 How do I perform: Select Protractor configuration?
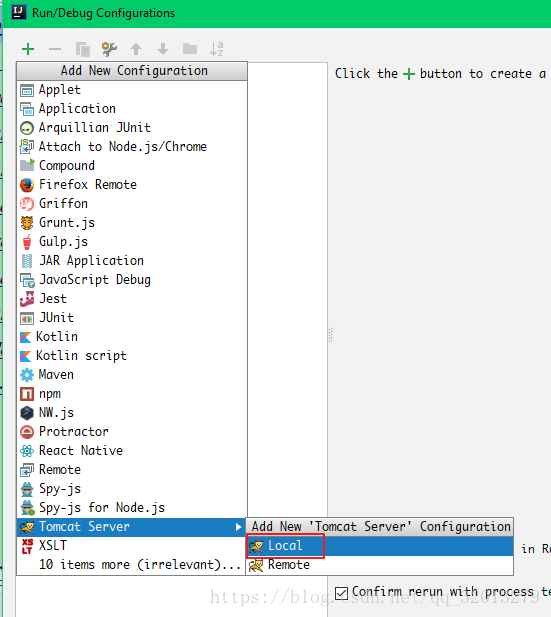[x=132, y=432]
